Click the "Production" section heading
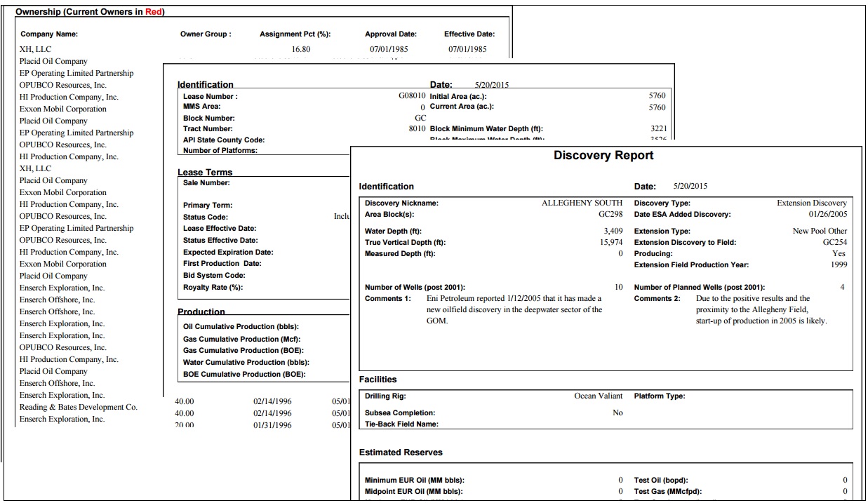Viewport: 868px width, 503px height. (201, 312)
